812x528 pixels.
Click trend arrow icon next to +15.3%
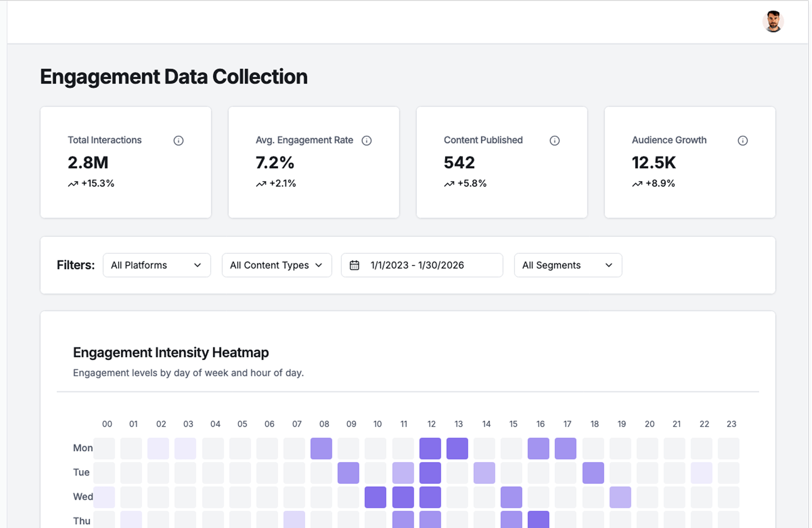[x=73, y=184]
